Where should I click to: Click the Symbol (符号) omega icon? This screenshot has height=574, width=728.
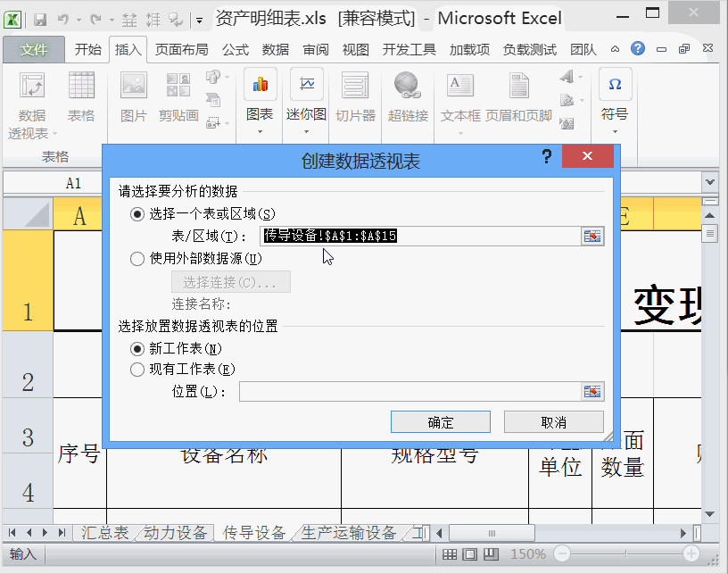click(x=616, y=84)
